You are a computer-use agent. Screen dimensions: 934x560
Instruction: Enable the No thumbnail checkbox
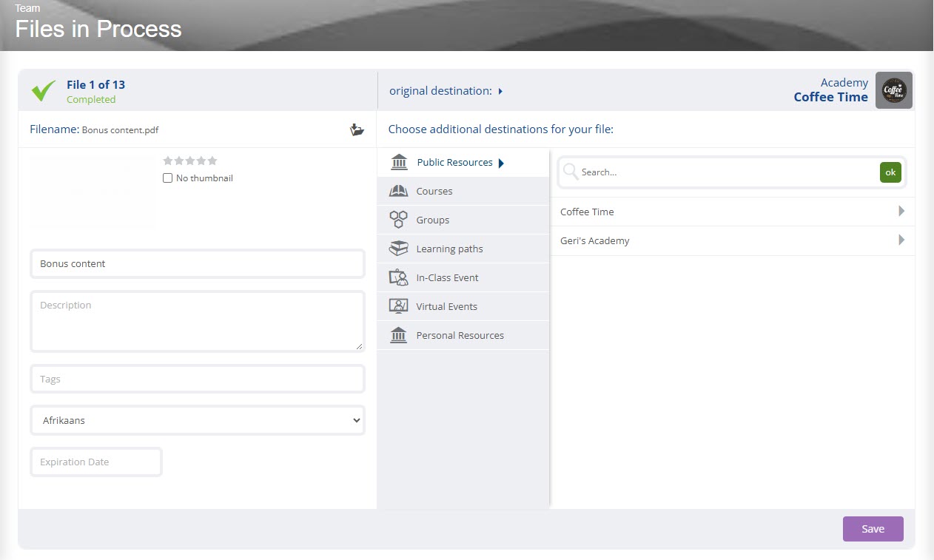coord(167,178)
